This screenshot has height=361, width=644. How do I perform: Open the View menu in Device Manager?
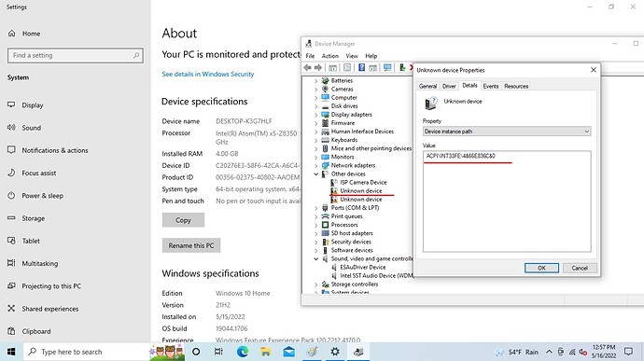pyautogui.click(x=352, y=56)
